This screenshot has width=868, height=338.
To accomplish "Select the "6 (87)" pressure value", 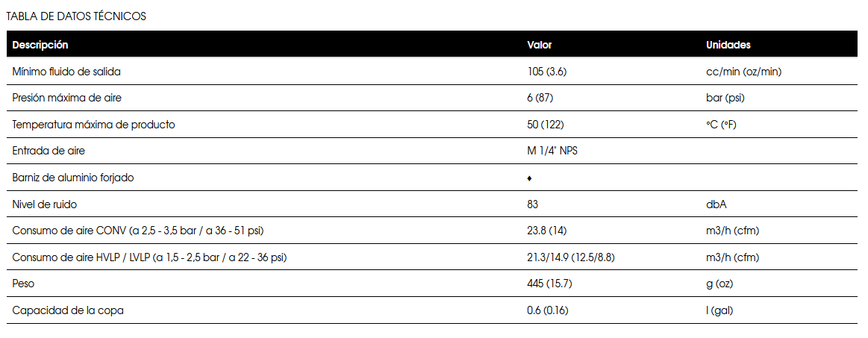I will pyautogui.click(x=540, y=98).
